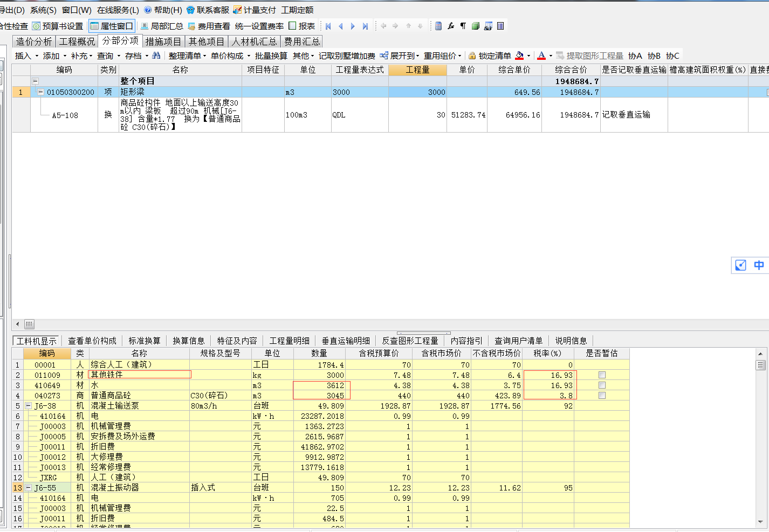Image resolution: width=769 pixels, height=532 pixels.
Task: Click the 帮助 help question-mark icon
Action: pyautogui.click(x=148, y=10)
